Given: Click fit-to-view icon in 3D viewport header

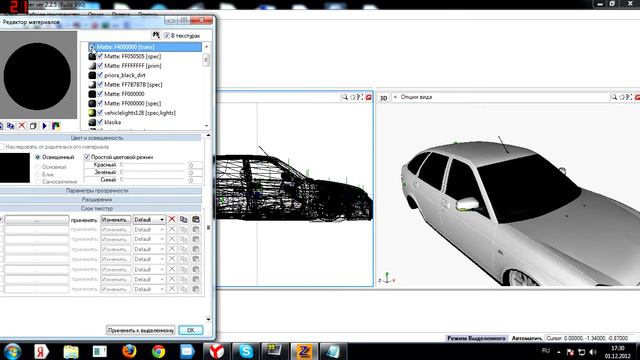Looking at the screenshot, I should point(629,97).
